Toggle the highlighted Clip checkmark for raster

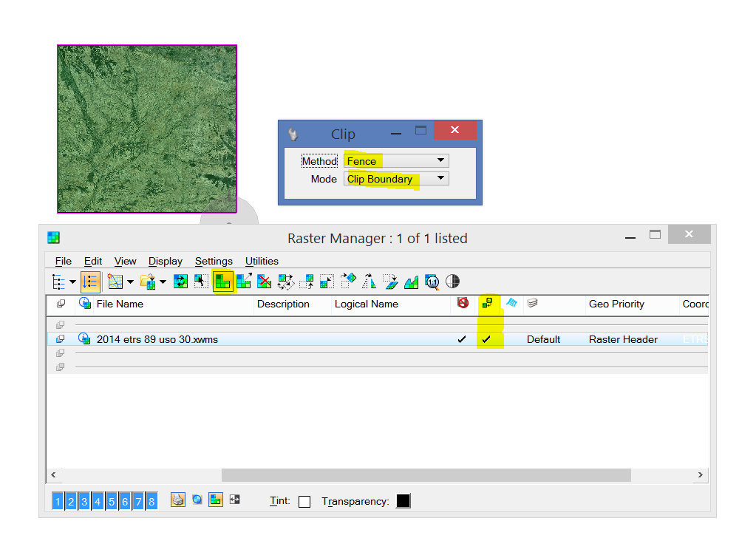click(x=486, y=339)
